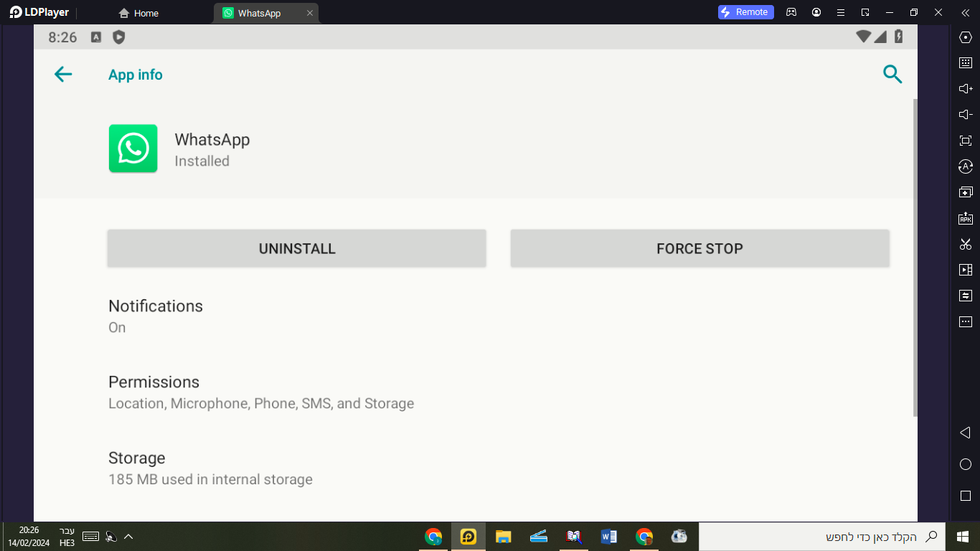This screenshot has height=551, width=980.
Task: Take a screenshot with scissors tool
Action: point(966,244)
